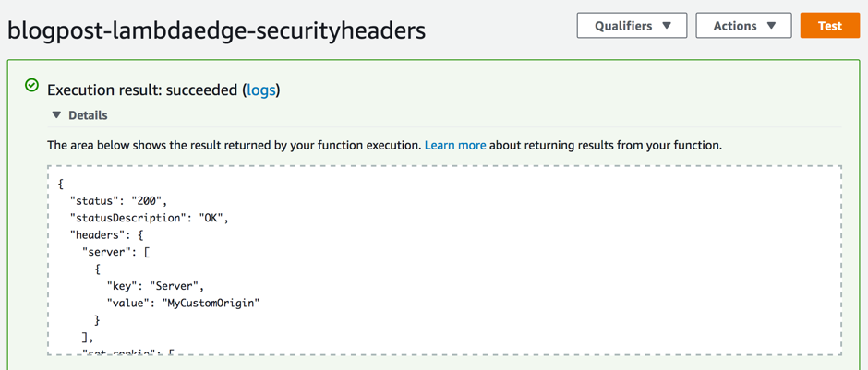Run the function with the Test button
Image resolution: width=868 pixels, height=370 pixels.
(x=830, y=26)
